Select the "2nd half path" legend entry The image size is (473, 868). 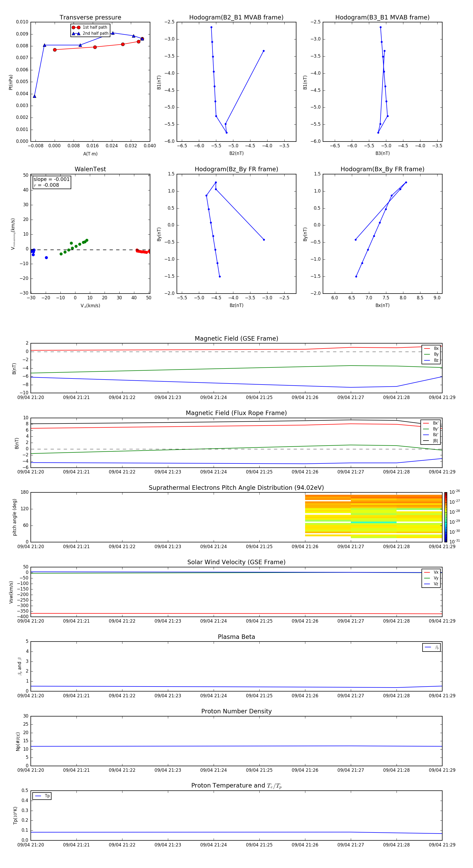point(90,33)
